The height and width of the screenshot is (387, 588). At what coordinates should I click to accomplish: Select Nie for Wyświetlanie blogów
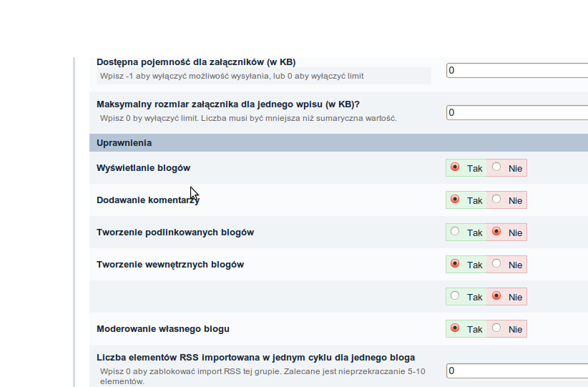496,167
